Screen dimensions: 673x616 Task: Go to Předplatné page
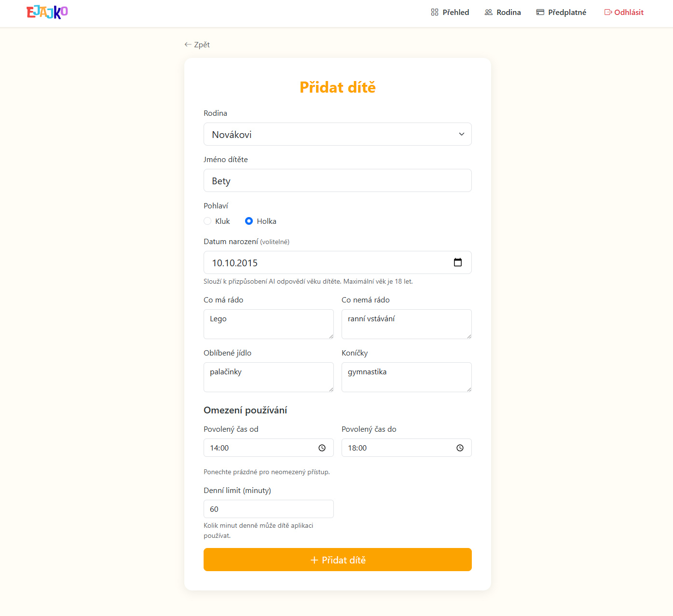(x=567, y=12)
